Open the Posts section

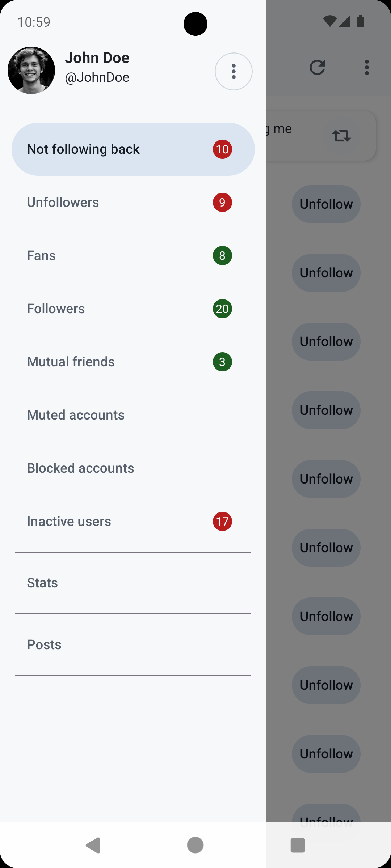[x=133, y=644]
